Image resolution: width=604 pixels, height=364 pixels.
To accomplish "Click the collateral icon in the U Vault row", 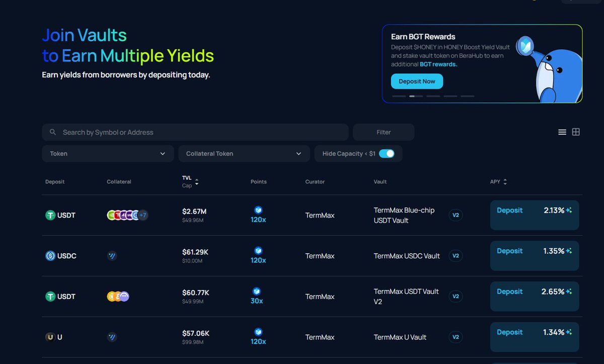I will tap(112, 337).
